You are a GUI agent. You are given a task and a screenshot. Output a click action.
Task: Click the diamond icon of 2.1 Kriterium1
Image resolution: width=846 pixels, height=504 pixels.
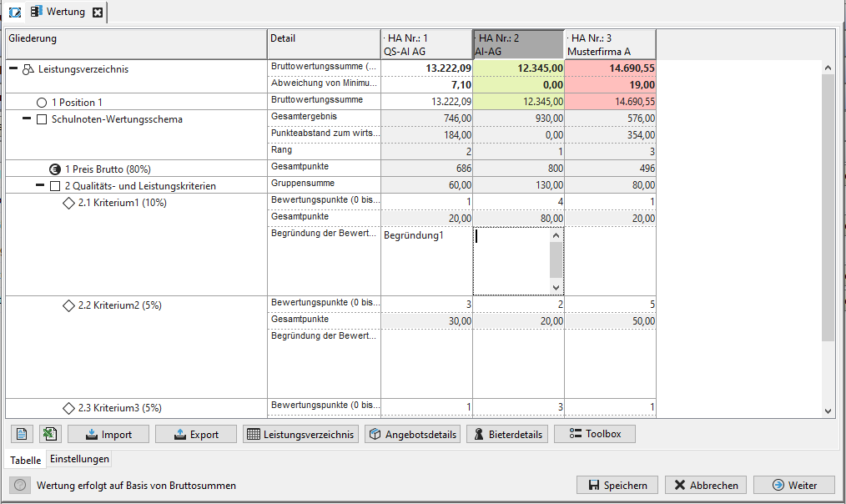(68, 203)
